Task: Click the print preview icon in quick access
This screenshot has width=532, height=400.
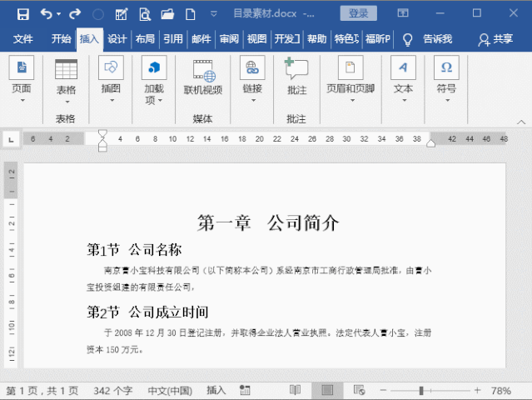Action: coord(145,14)
